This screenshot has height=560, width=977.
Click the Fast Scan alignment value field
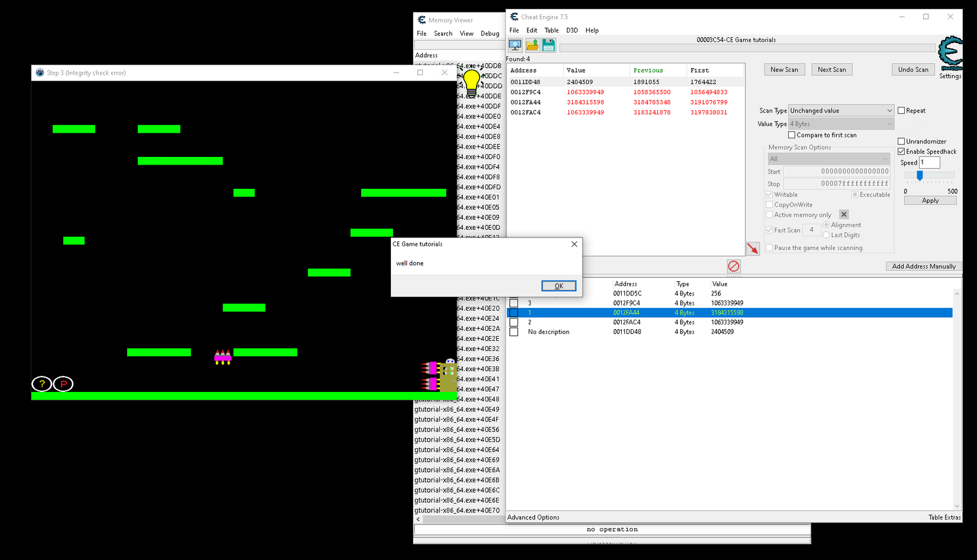coord(812,230)
